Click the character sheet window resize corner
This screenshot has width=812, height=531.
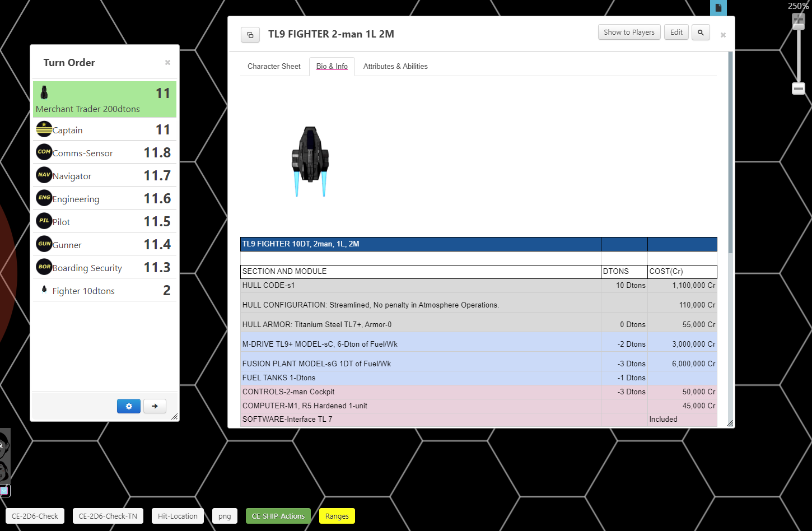pyautogui.click(x=730, y=423)
